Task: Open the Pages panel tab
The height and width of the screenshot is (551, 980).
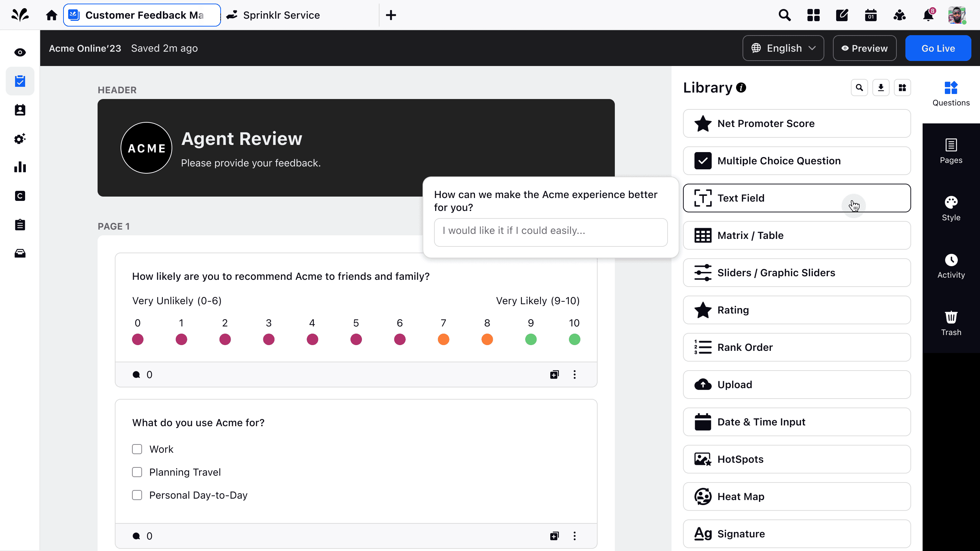Action: 951,151
